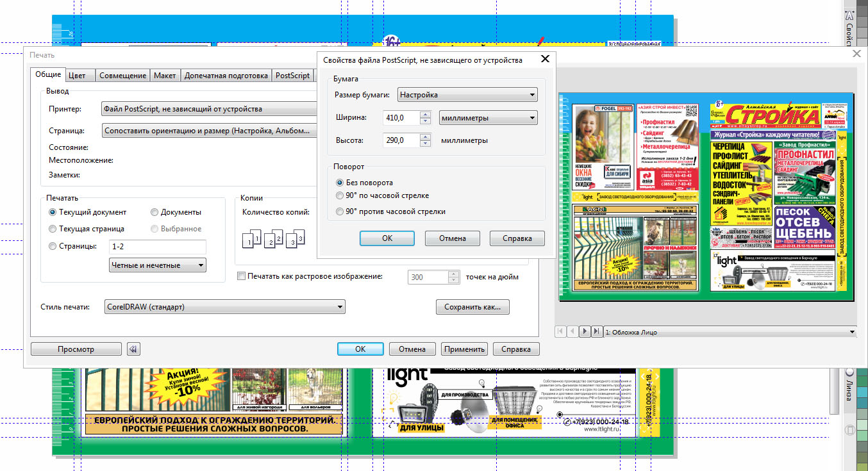
Task: Open the Страница orientation dropdown
Action: [210, 131]
